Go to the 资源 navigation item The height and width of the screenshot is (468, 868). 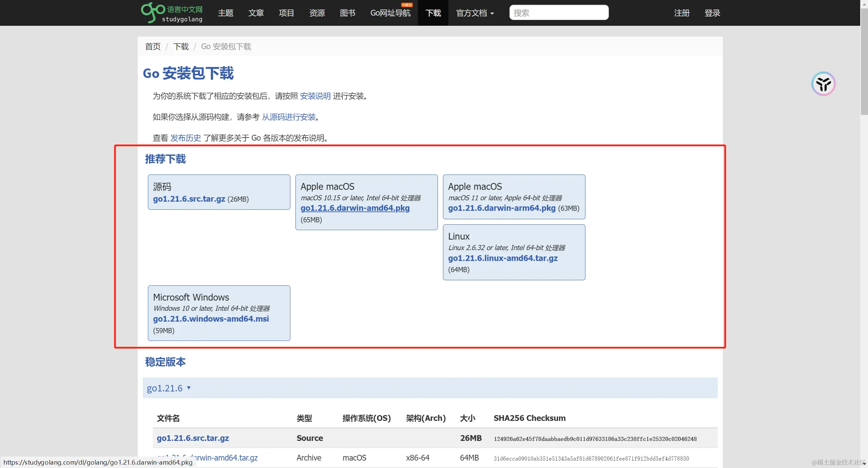pos(317,13)
